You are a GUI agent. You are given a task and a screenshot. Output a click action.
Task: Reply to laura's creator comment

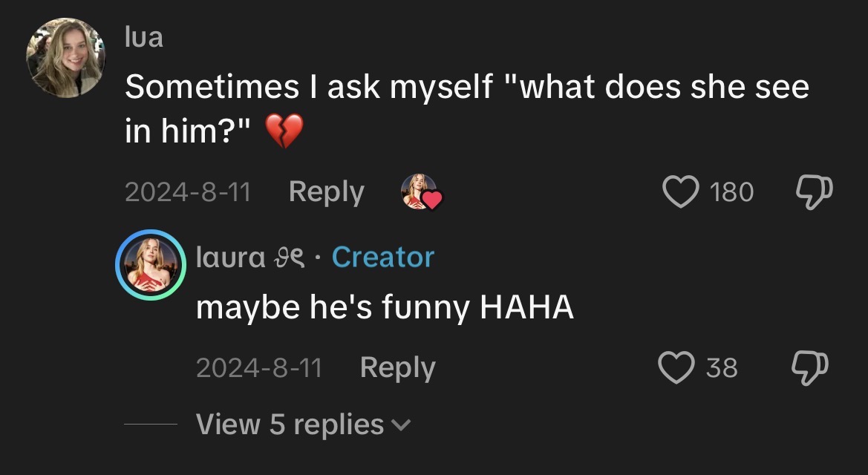point(397,368)
